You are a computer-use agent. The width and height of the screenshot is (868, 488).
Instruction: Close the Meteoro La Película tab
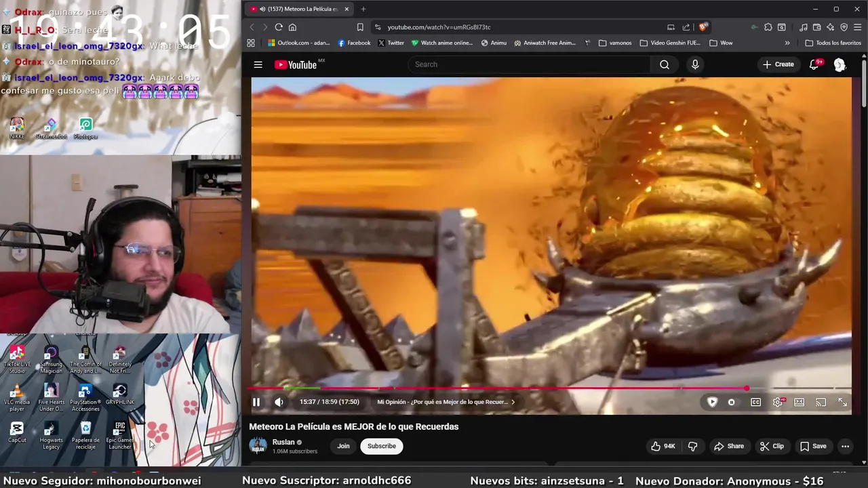point(347,9)
